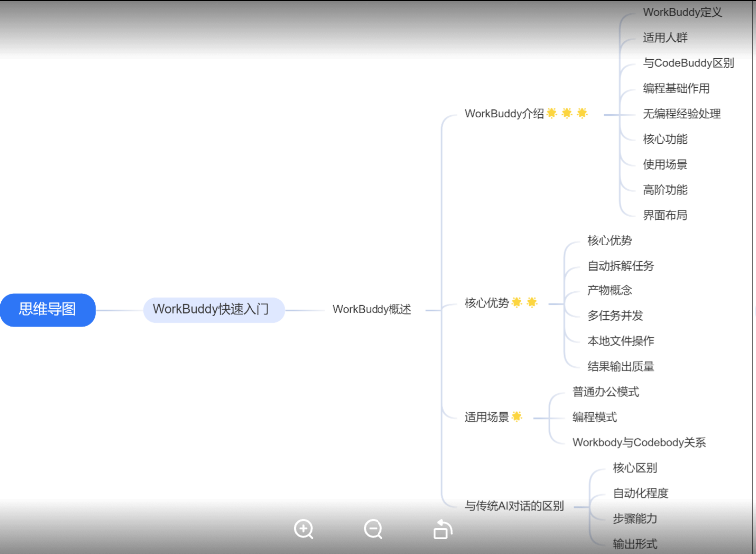Screen dimensions: 756x554
Task: Click the 自动拆解任务 leaf
Action: (621, 266)
